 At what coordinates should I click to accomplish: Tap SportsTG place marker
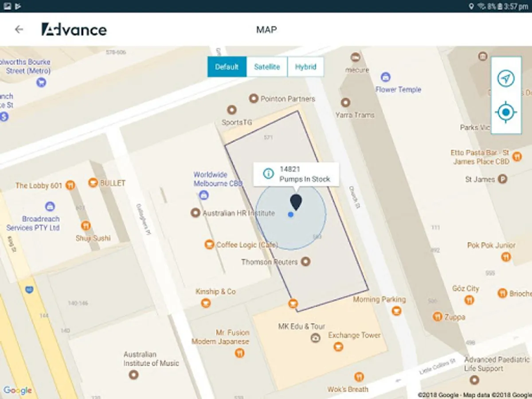(x=231, y=110)
